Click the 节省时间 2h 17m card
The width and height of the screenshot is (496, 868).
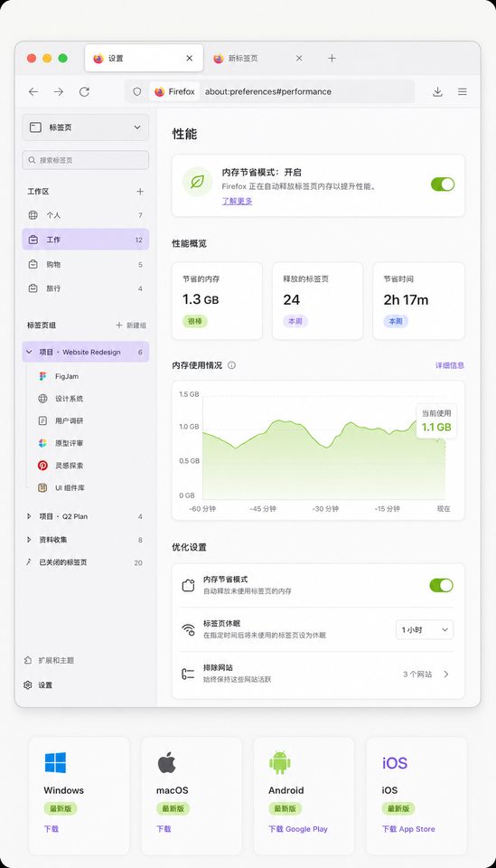click(x=418, y=300)
